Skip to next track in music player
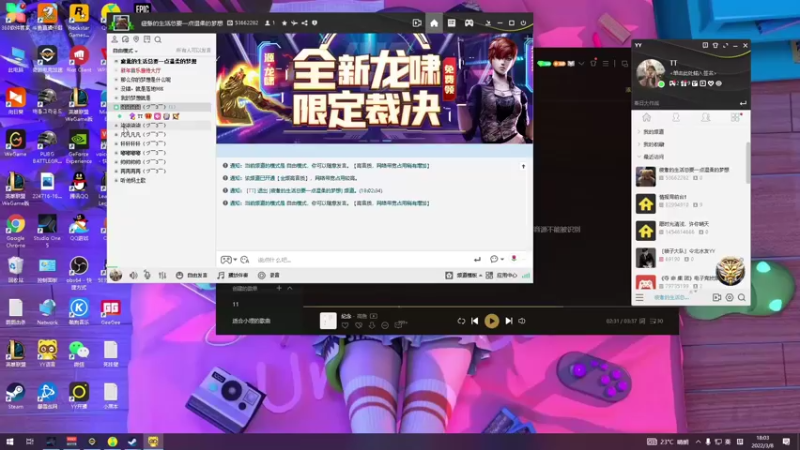 (x=509, y=321)
